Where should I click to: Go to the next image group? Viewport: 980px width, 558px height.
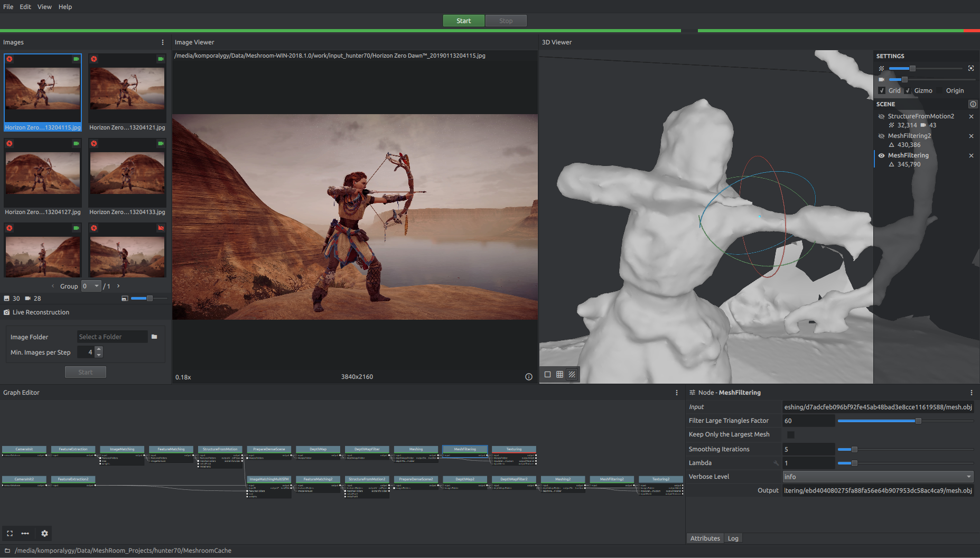point(118,286)
